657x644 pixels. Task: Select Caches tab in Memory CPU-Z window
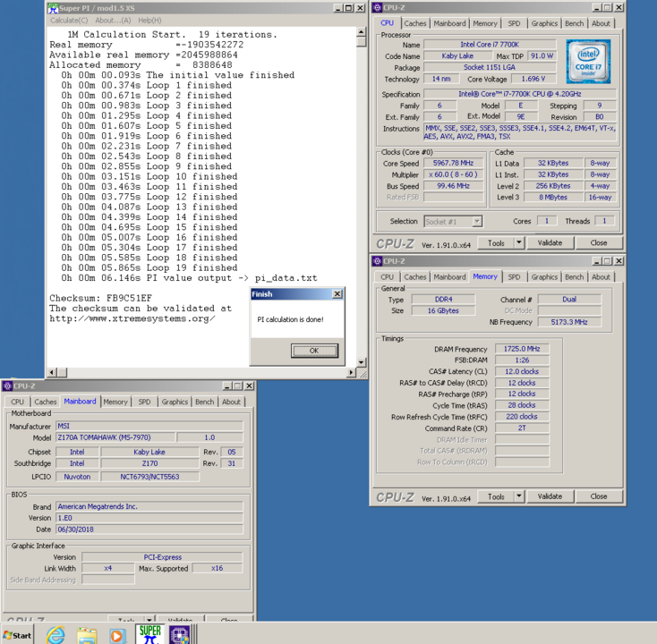[x=414, y=277]
